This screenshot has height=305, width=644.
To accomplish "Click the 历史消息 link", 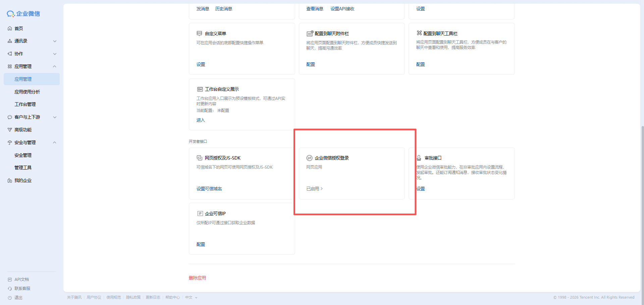I will click(224, 9).
